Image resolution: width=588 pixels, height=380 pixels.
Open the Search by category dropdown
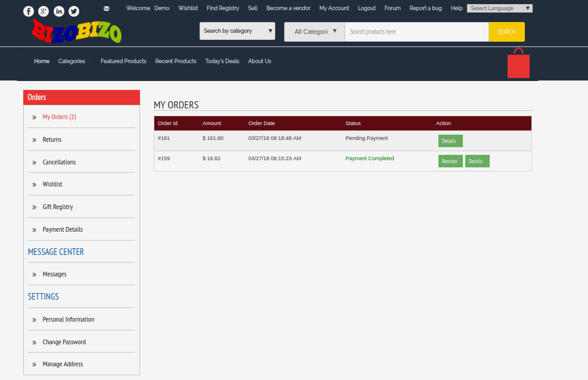(x=237, y=31)
